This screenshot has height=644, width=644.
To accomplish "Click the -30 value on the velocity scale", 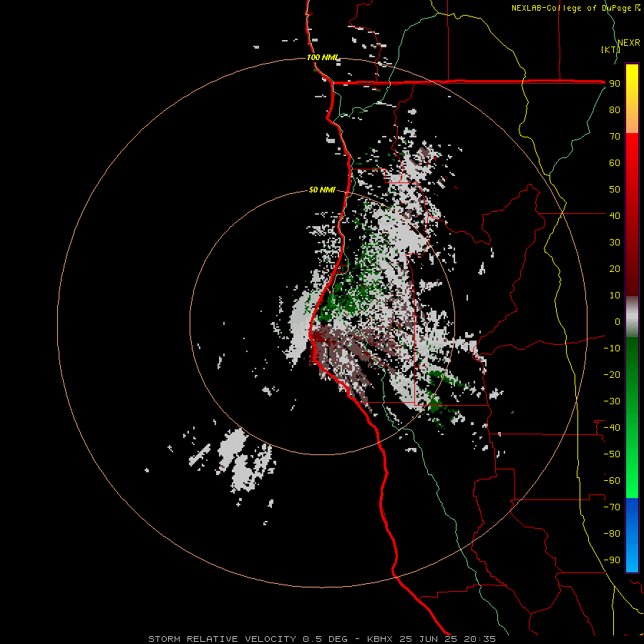I will pyautogui.click(x=612, y=401).
